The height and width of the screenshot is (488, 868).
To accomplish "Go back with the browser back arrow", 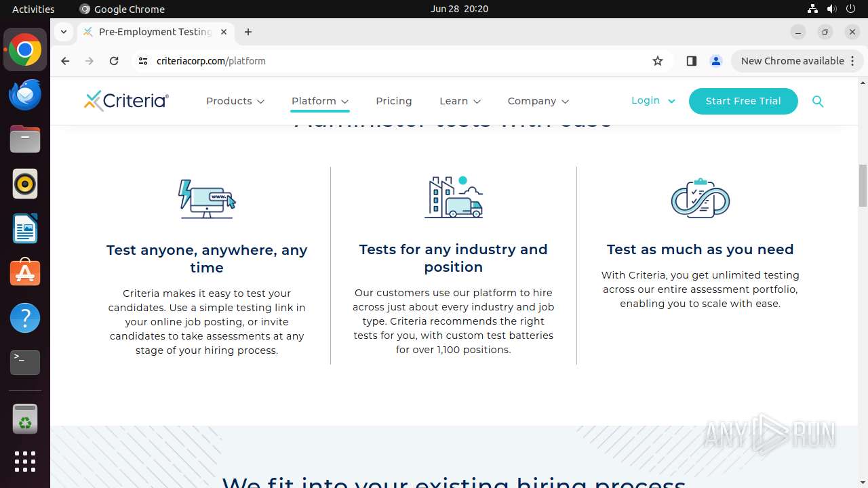I will tap(65, 61).
